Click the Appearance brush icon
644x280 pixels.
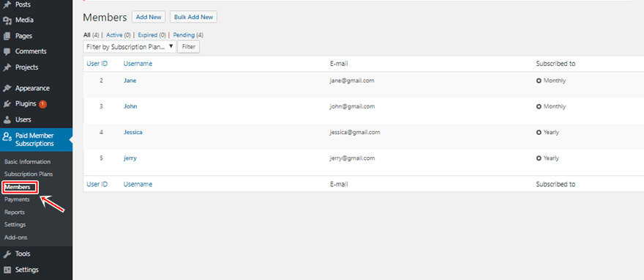(x=7, y=89)
